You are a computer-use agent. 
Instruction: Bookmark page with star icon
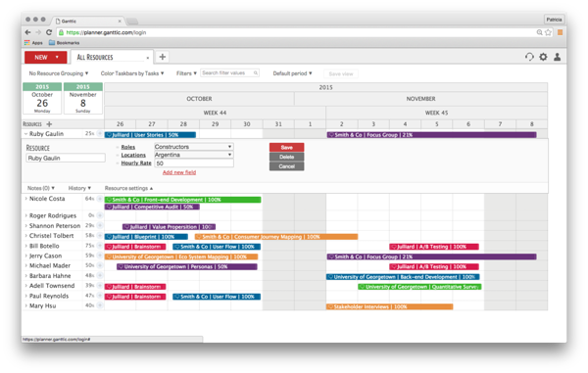click(548, 32)
